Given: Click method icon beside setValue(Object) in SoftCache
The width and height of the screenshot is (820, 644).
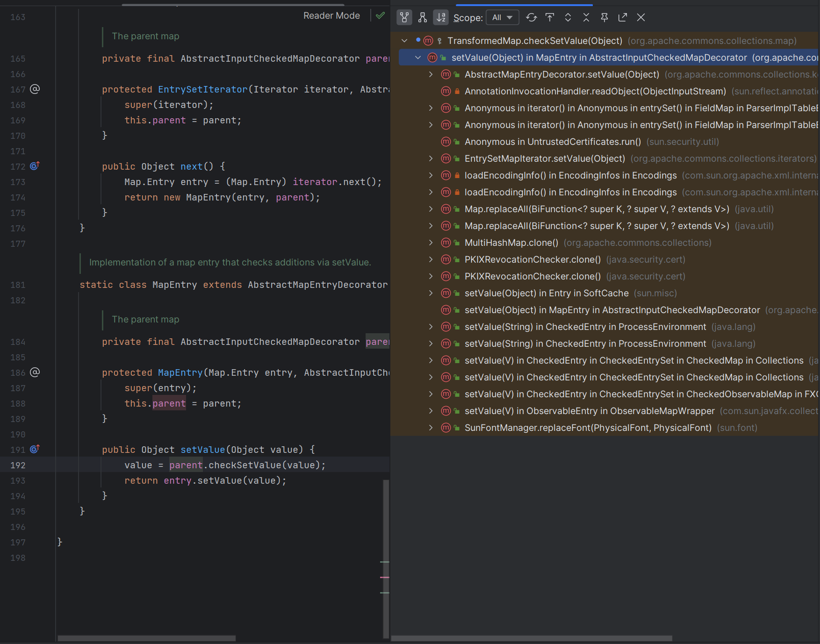Looking at the screenshot, I should click(x=446, y=293).
